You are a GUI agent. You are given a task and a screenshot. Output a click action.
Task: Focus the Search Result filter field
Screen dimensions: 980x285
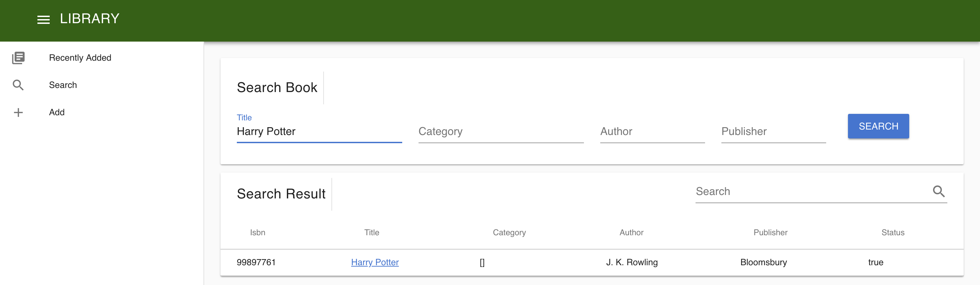[810, 191]
